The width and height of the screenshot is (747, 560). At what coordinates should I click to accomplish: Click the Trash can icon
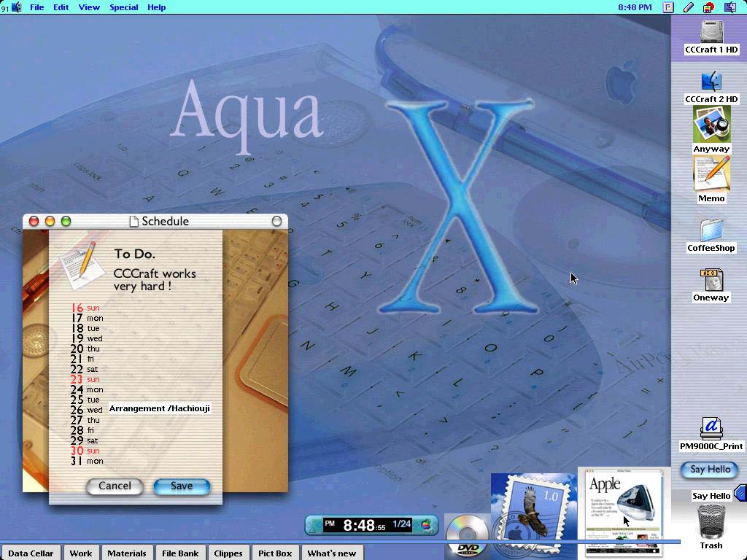tap(711, 522)
